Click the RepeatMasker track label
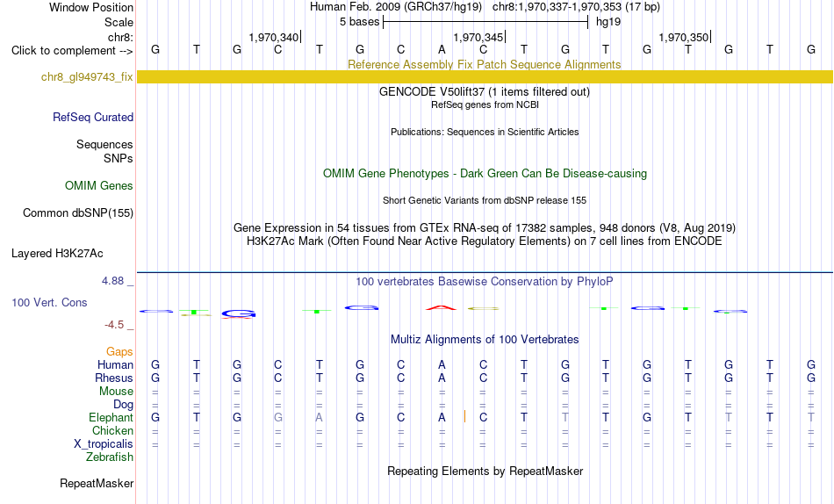The height and width of the screenshot is (504, 834). (97, 483)
